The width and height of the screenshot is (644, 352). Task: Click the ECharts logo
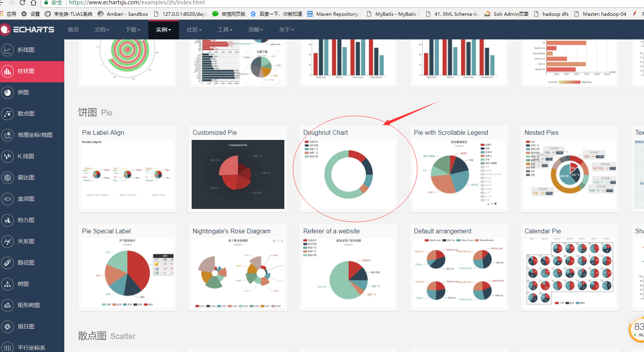tap(28, 30)
